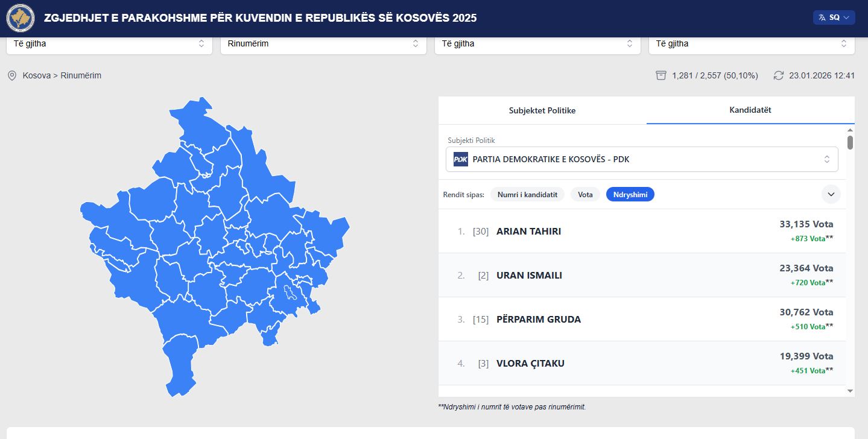Expand the round chevron sort options button

tap(831, 194)
